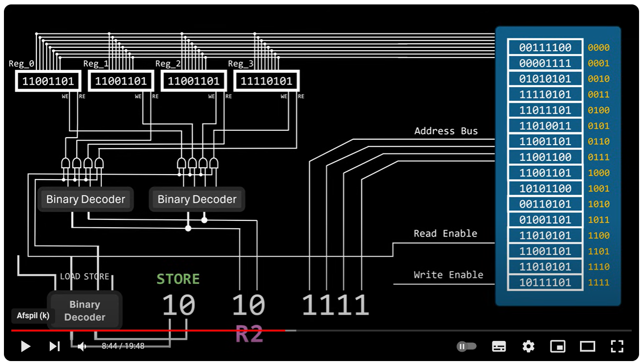Switch to miniplayer mode
Viewport: 643px width, 364px height.
[557, 346]
